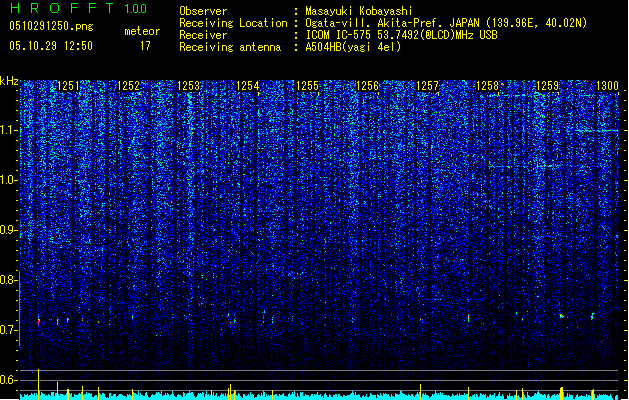This screenshot has height=400, width=629.
Task: Click the cyan signal level strip at bottom
Action: tap(319, 396)
